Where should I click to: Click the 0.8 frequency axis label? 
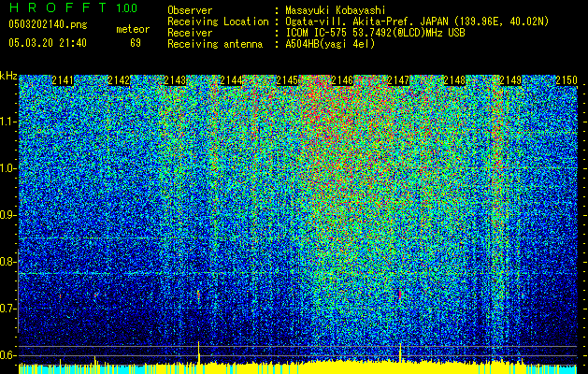click(x=7, y=262)
